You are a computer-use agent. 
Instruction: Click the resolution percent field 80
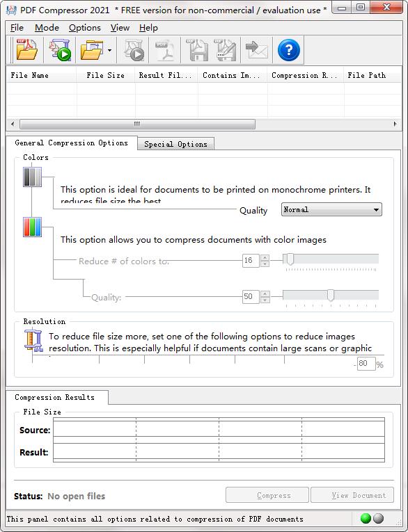click(366, 364)
